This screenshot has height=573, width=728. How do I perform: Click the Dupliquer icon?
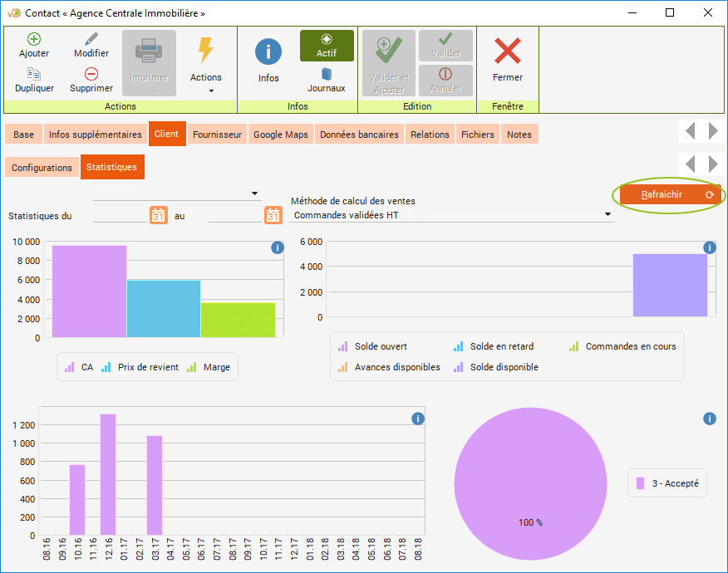34,74
